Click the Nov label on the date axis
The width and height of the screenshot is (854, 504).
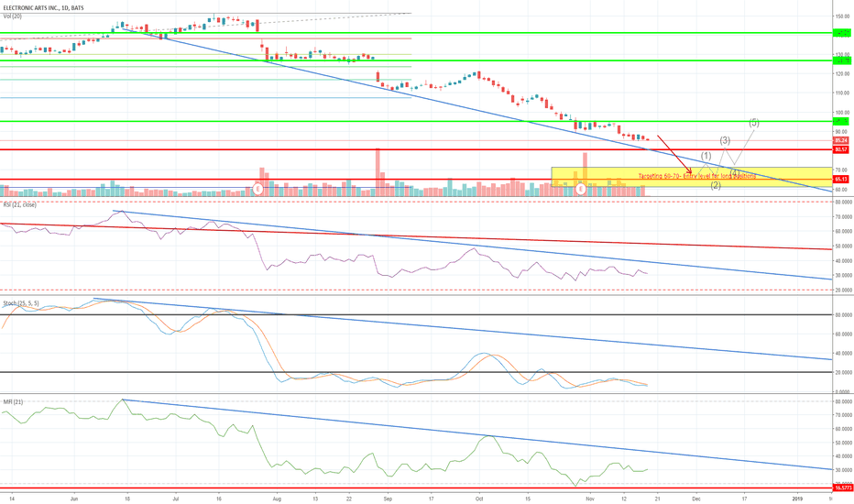(x=590, y=498)
